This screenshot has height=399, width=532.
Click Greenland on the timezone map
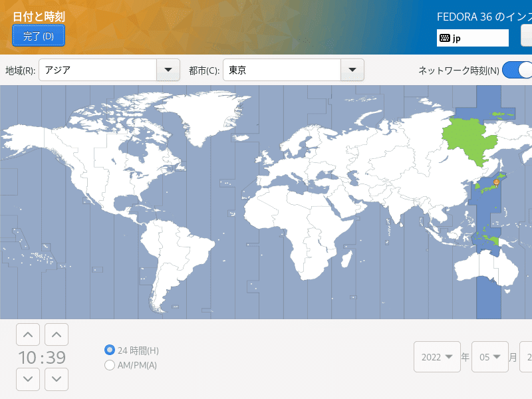(207, 115)
